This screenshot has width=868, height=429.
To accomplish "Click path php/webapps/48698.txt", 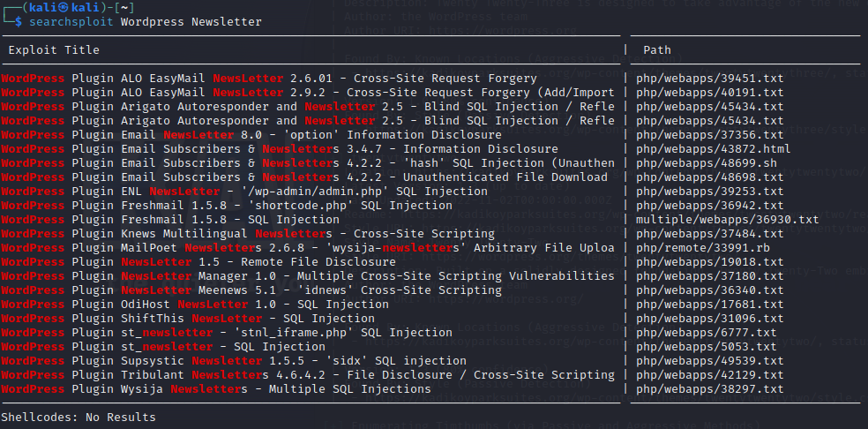I will [710, 177].
